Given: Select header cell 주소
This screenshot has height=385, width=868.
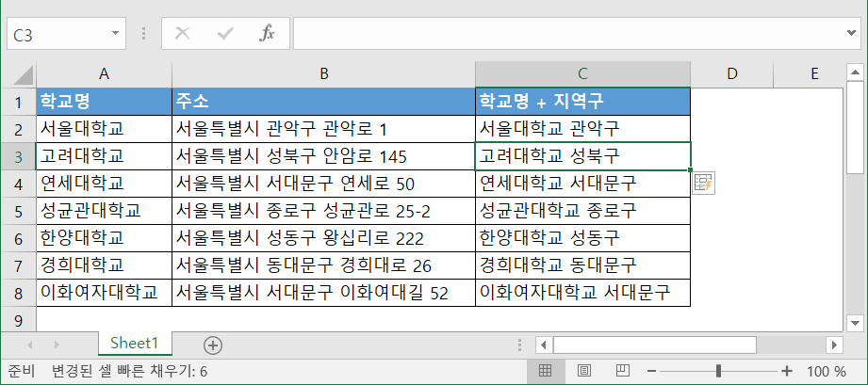Looking at the screenshot, I should point(324,102).
